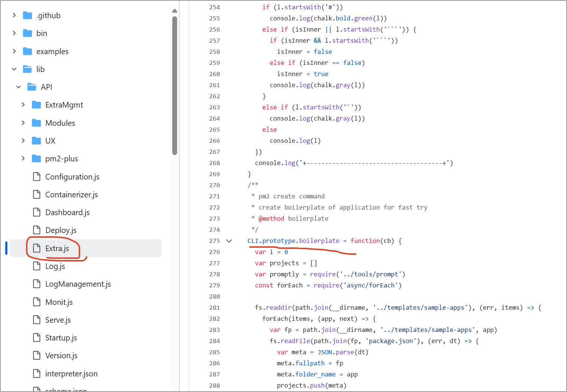567x392 pixels.
Task: Click the file tree scroll-up arrow
Action: click(175, 11)
